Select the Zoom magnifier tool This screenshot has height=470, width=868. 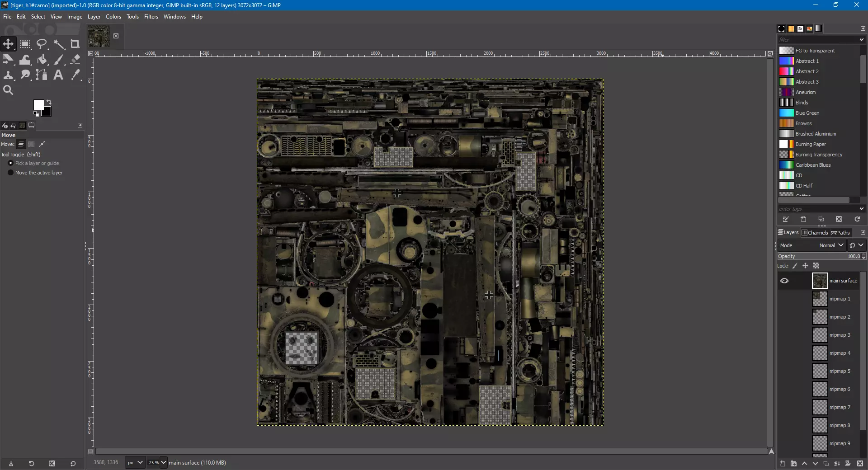8,90
